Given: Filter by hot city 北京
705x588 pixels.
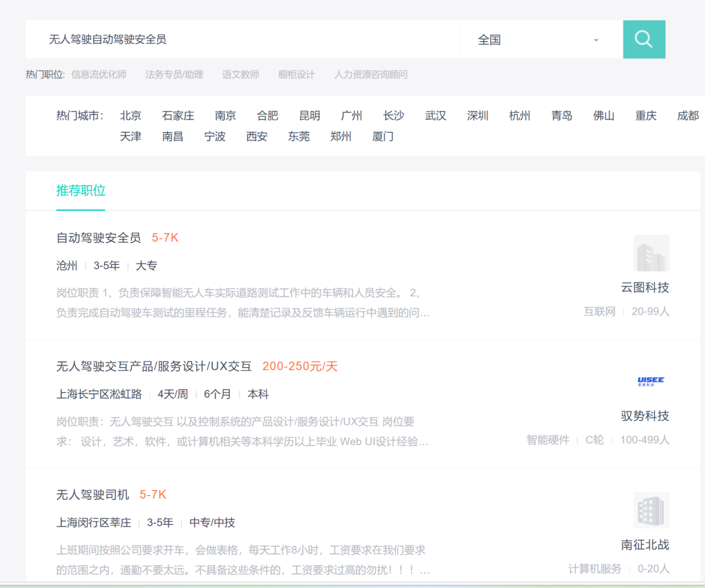Looking at the screenshot, I should 131,116.
